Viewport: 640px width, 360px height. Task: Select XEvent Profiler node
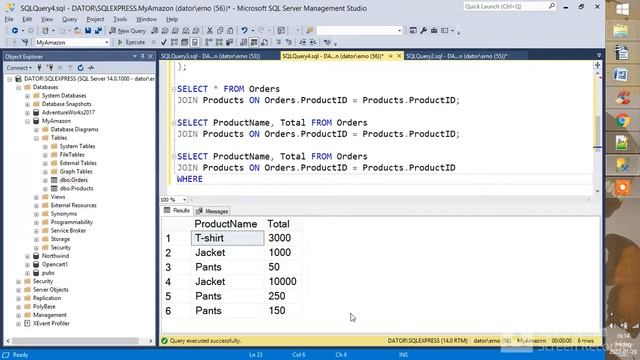point(51,324)
